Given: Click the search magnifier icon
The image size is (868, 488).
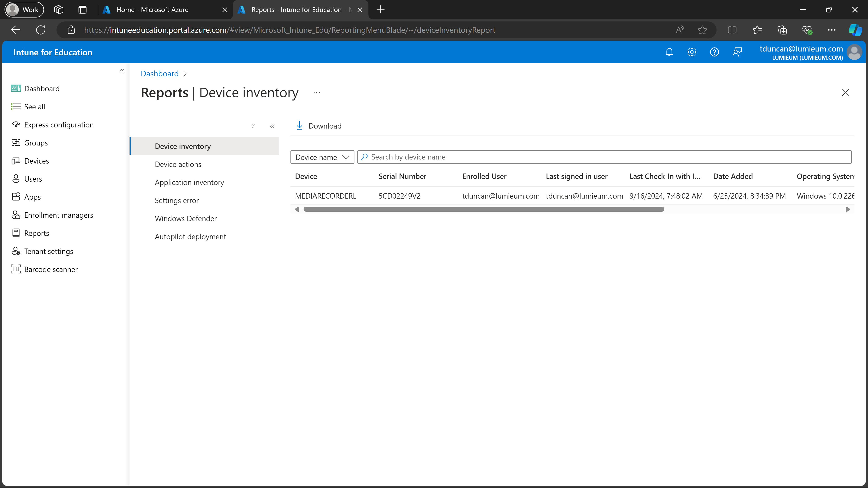Looking at the screenshot, I should click(x=364, y=157).
